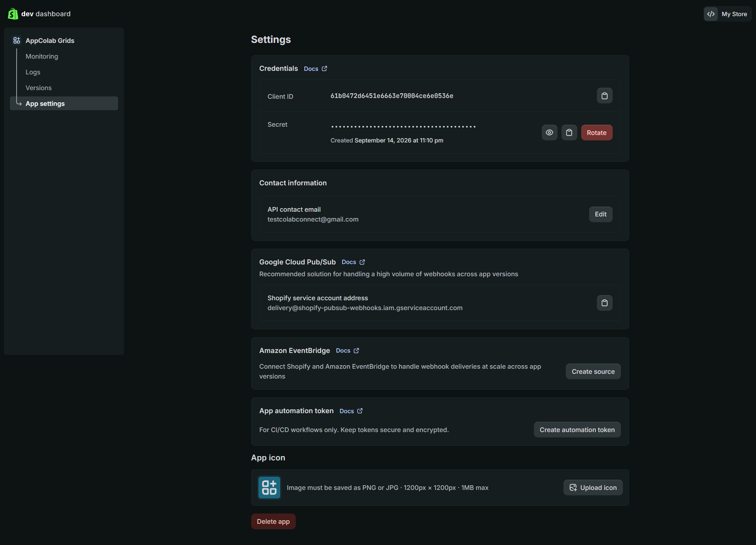756x545 pixels.
Task: Click external link icon beside Pub/Sub Docs
Action: coord(362,262)
